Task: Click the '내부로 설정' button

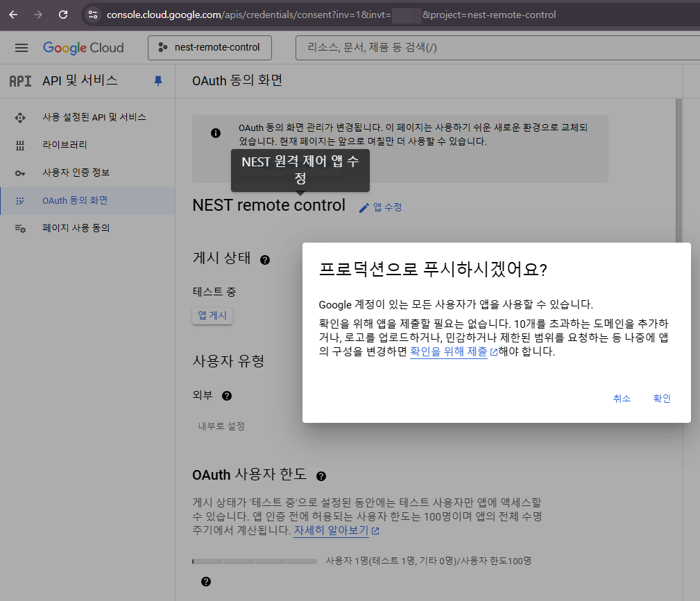Action: pyautogui.click(x=221, y=426)
